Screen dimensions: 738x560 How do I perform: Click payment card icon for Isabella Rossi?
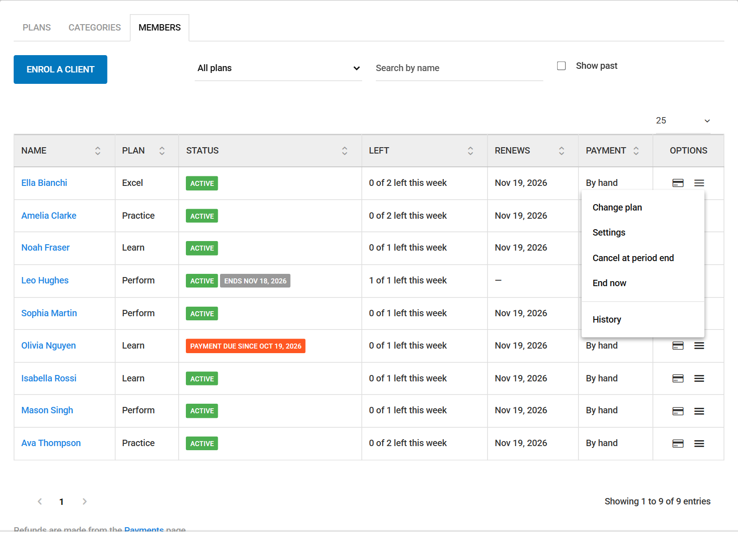678,379
